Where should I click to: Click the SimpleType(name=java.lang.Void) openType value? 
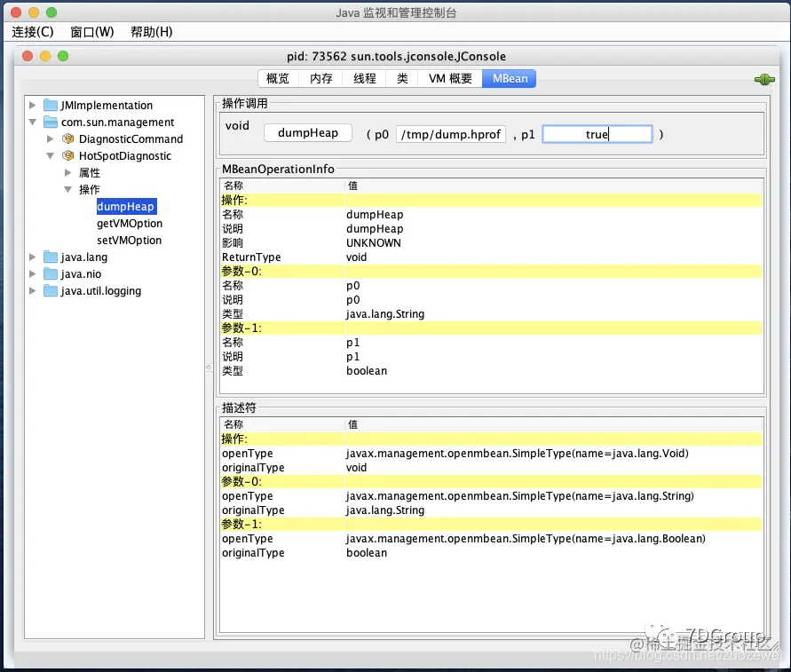point(517,453)
